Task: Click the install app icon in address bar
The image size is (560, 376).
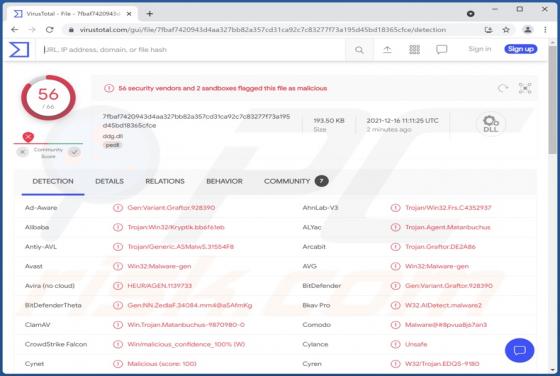Action: 488,30
